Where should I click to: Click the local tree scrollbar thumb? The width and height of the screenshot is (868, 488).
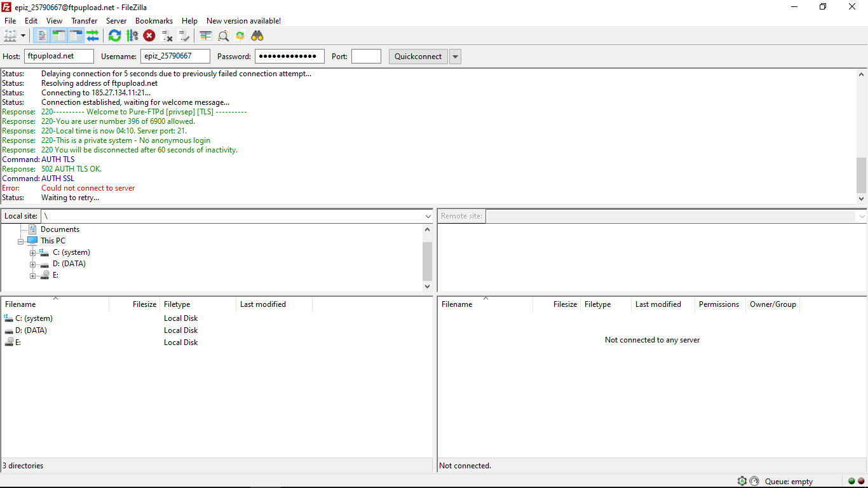[428, 261]
